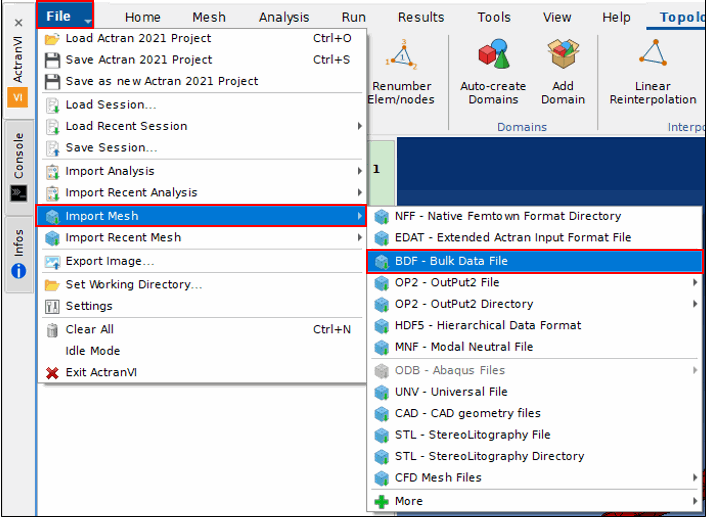Expand the More import options entry

(x=534, y=502)
